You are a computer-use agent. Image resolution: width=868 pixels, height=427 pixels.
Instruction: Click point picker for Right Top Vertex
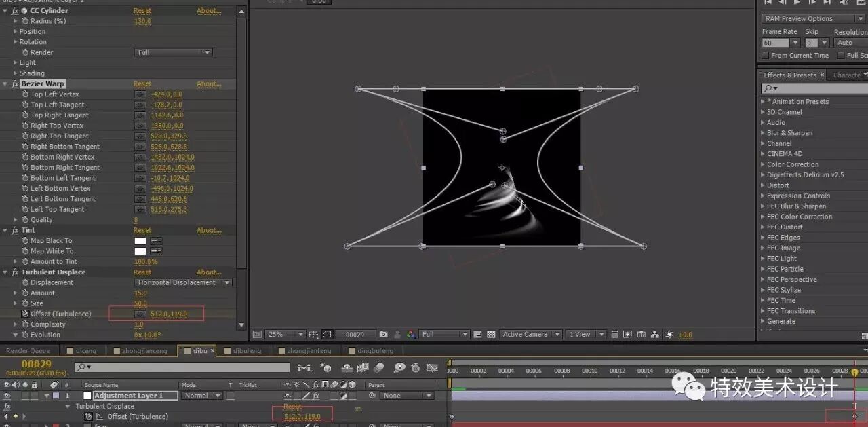point(140,126)
